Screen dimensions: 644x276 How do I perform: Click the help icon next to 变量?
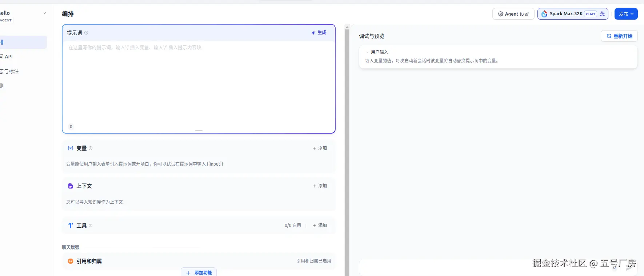[x=91, y=148]
